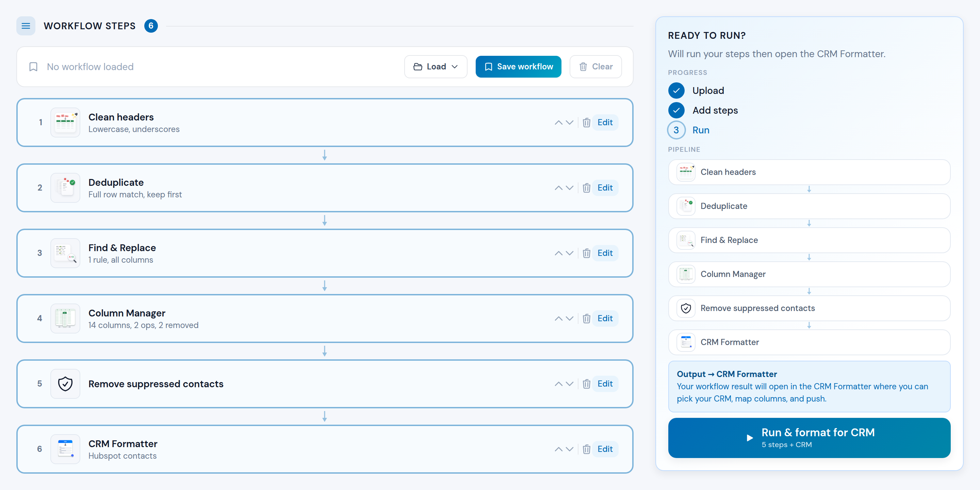
Task: Click the Output → CRM Formatter heading
Action: point(726,374)
